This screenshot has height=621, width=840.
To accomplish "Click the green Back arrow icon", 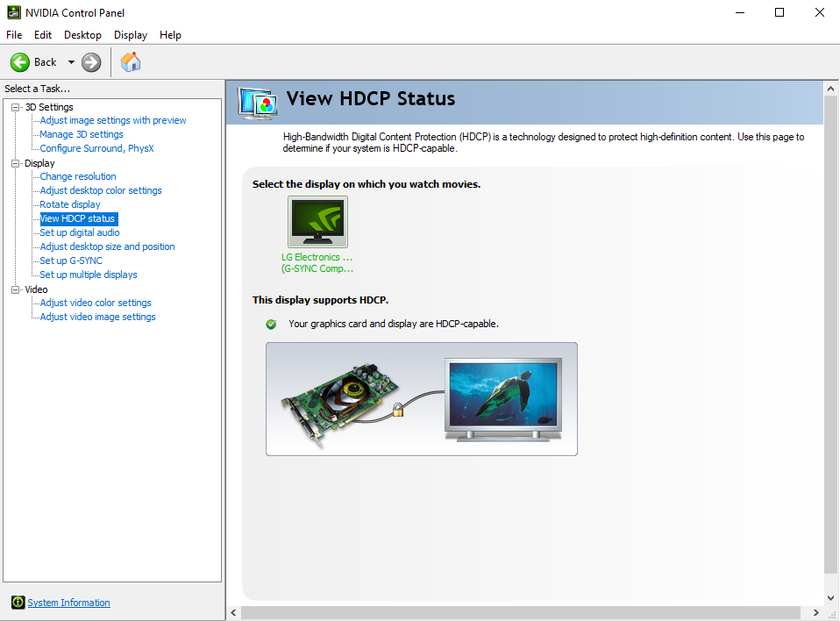I will tap(20, 62).
